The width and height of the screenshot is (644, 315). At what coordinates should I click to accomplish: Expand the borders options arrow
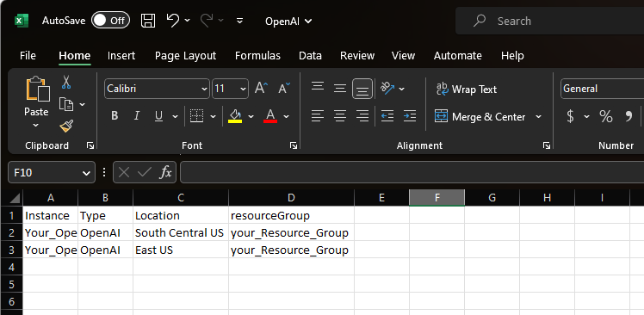tap(214, 117)
